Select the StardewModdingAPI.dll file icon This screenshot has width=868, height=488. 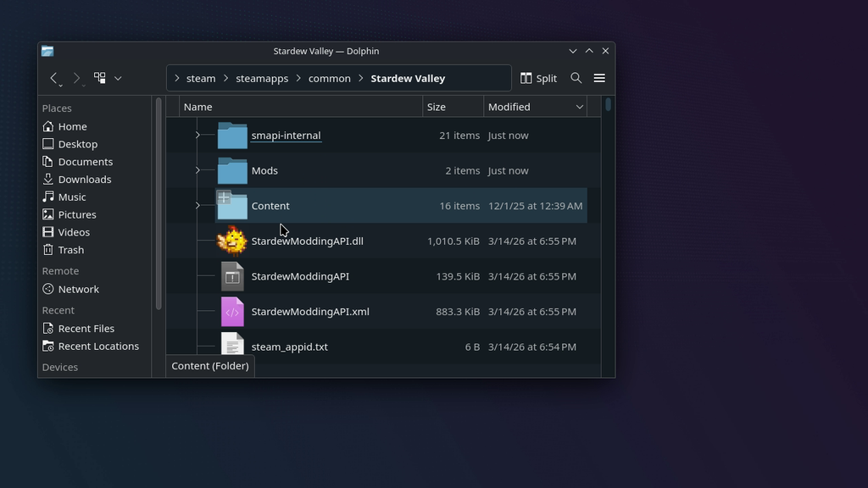(x=232, y=241)
